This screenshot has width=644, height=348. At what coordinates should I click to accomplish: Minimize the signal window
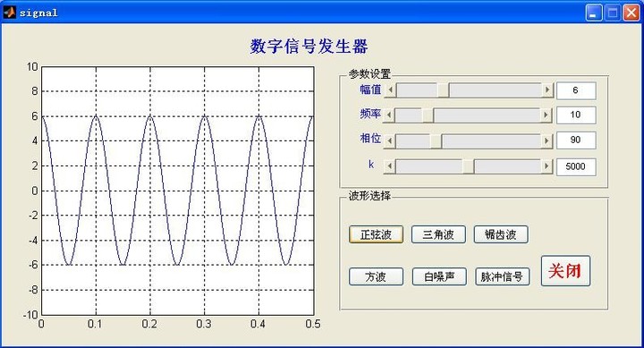pos(594,13)
